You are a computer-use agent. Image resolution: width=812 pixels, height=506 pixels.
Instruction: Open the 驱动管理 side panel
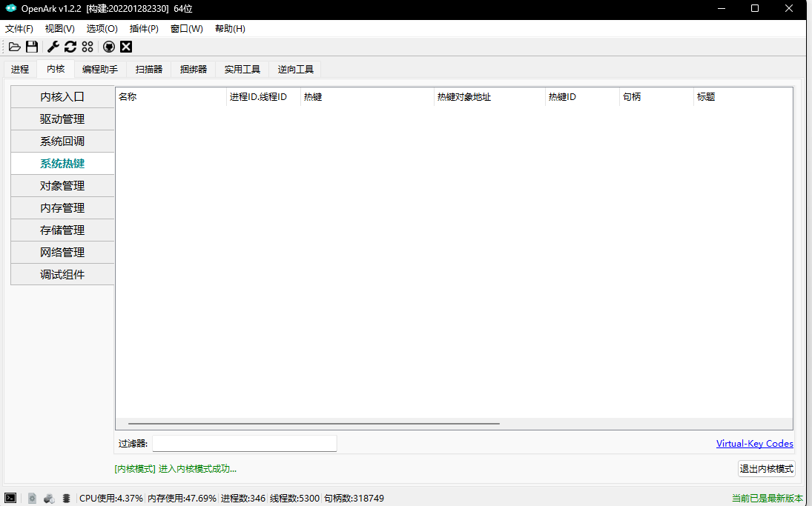coord(62,119)
